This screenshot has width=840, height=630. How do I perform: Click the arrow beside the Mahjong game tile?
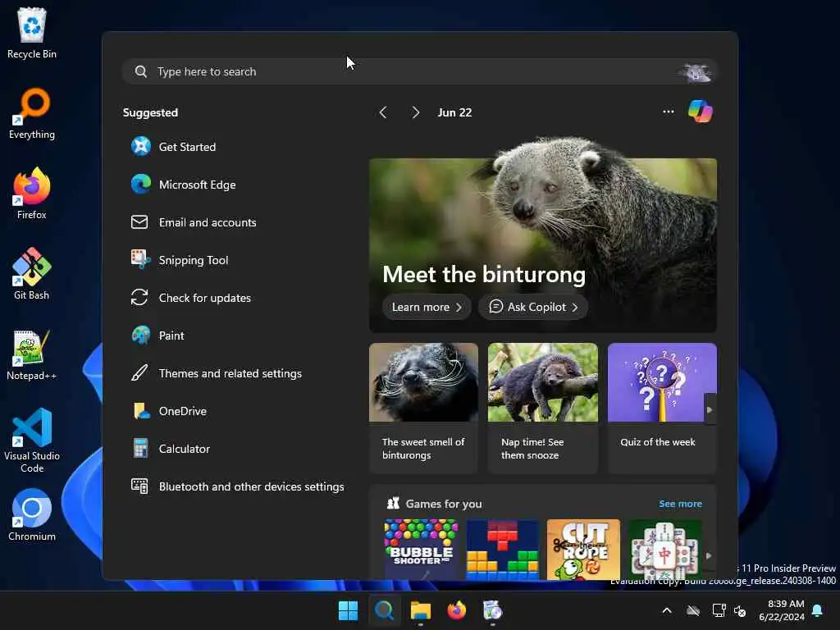pyautogui.click(x=710, y=555)
